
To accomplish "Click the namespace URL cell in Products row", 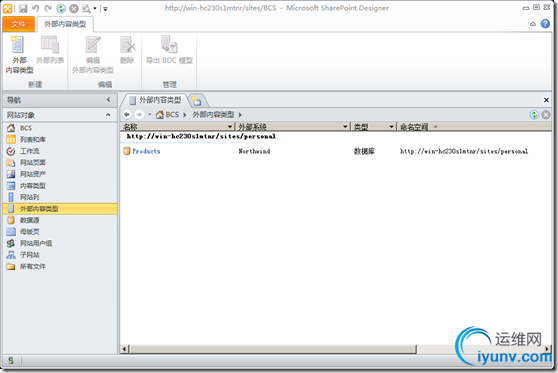I will click(464, 151).
